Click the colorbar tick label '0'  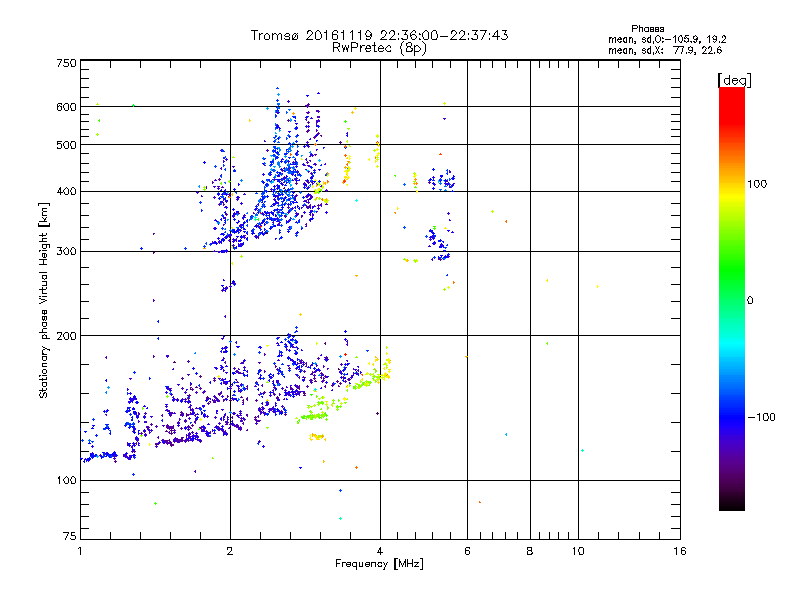point(750,301)
